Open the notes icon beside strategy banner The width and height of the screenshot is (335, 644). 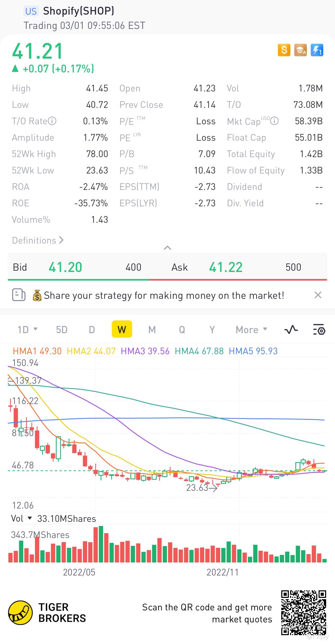(19, 295)
